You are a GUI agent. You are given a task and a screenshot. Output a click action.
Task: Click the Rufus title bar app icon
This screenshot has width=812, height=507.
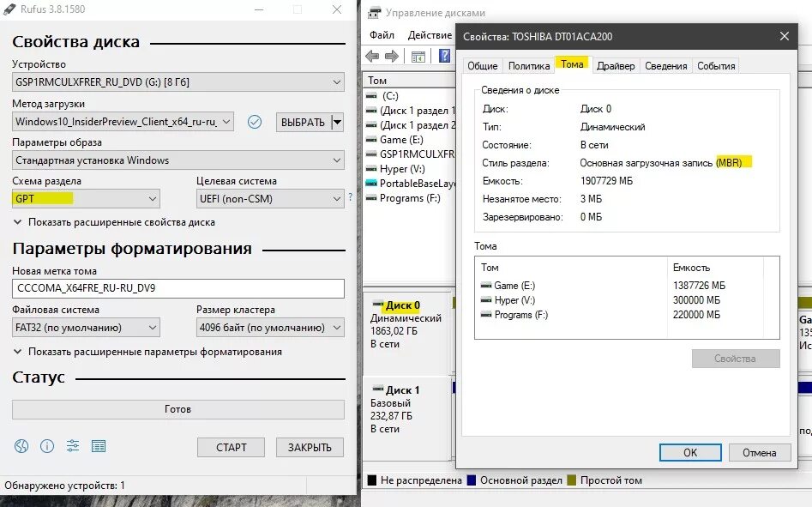click(9, 9)
